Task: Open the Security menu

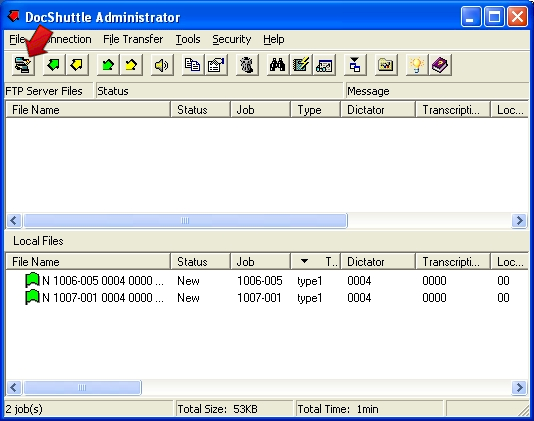Action: coord(232,39)
